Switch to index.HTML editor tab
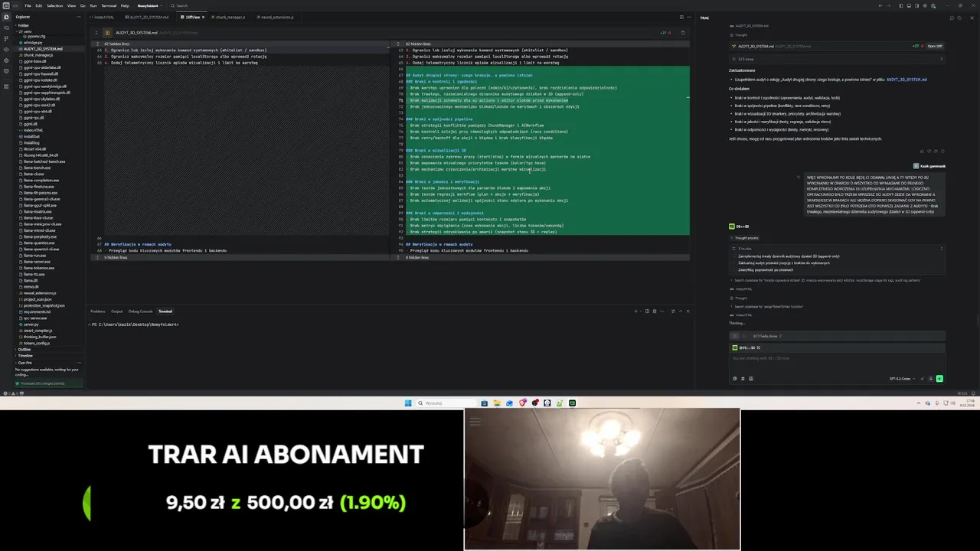 103,17
